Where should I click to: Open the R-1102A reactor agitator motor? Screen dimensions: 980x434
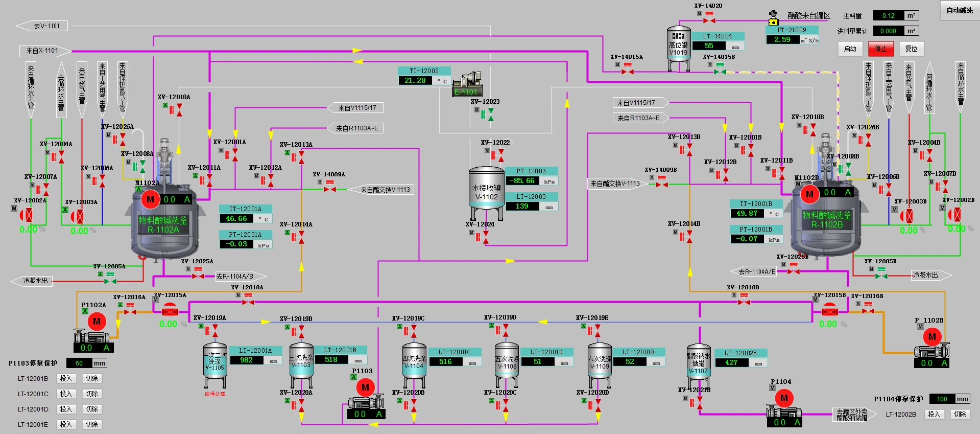click(x=150, y=199)
